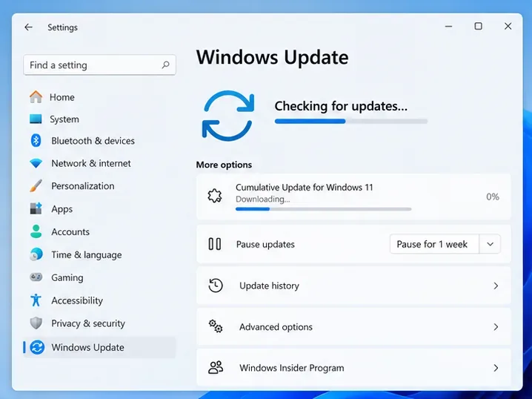The image size is (532, 399).
Task: Close the Settings window
Action: (508, 26)
